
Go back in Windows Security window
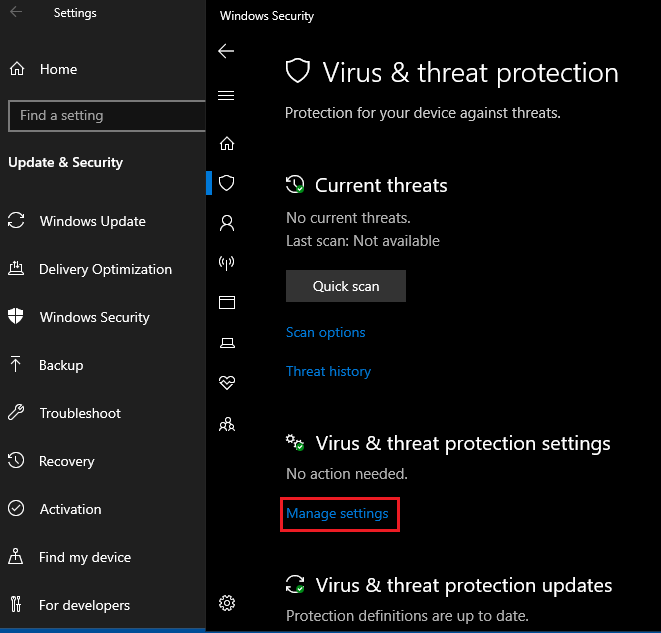click(226, 51)
